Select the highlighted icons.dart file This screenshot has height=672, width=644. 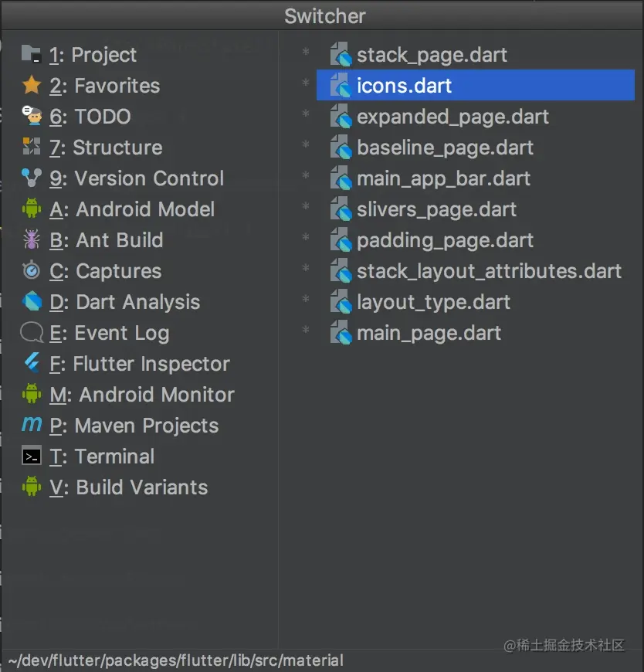(x=404, y=86)
